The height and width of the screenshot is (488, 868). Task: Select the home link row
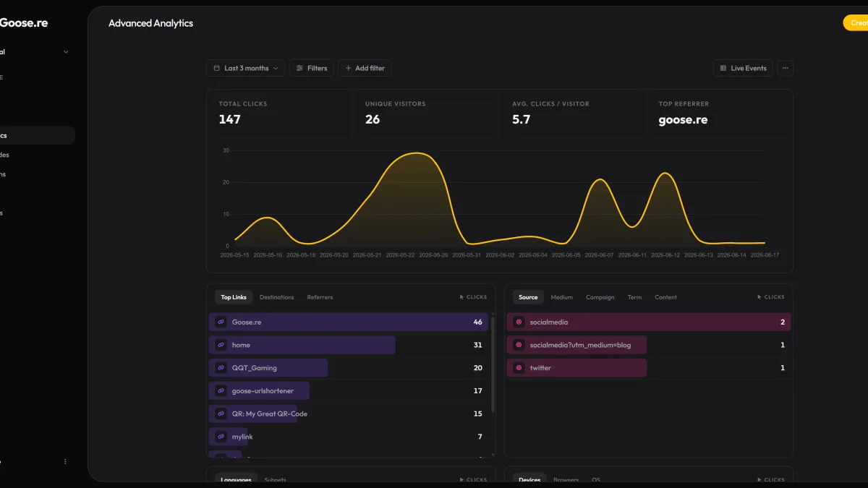pos(349,345)
